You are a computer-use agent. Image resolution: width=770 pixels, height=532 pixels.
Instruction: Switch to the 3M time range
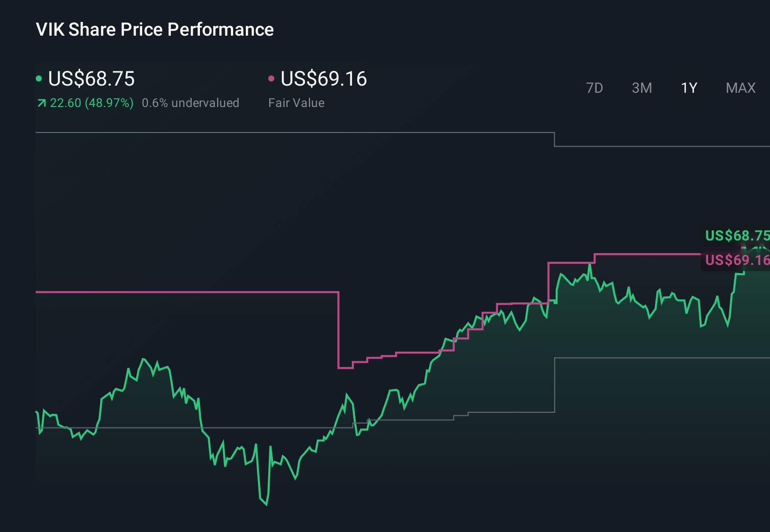click(641, 88)
